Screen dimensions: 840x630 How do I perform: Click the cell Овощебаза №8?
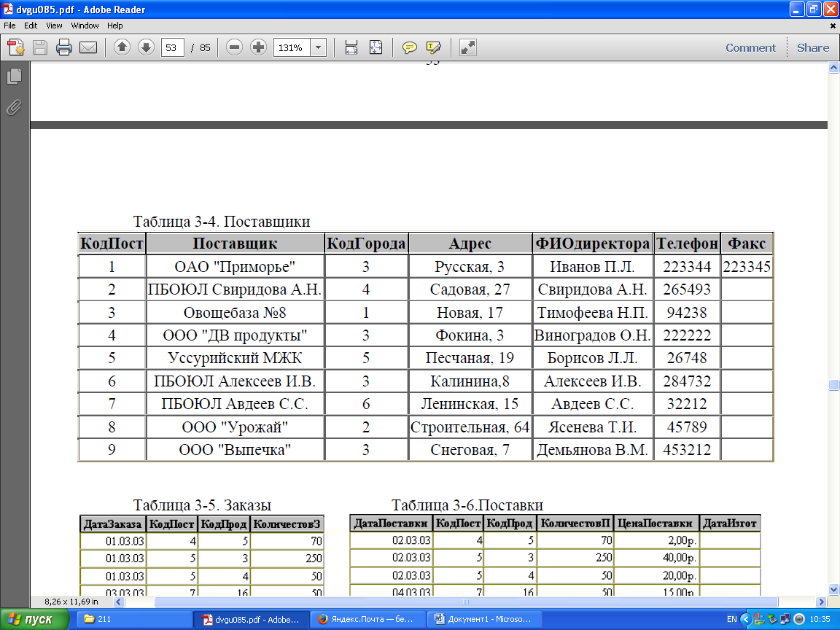click(x=235, y=312)
